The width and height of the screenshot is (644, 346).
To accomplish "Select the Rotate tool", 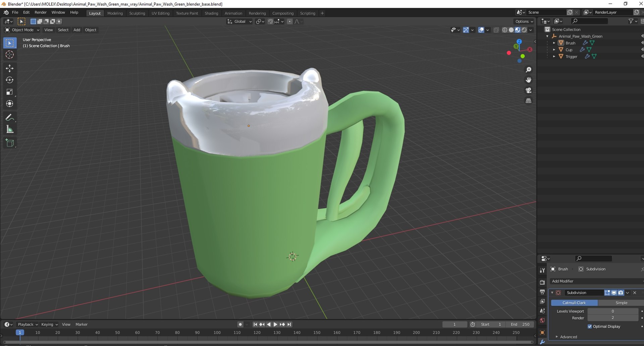I will click(x=10, y=80).
